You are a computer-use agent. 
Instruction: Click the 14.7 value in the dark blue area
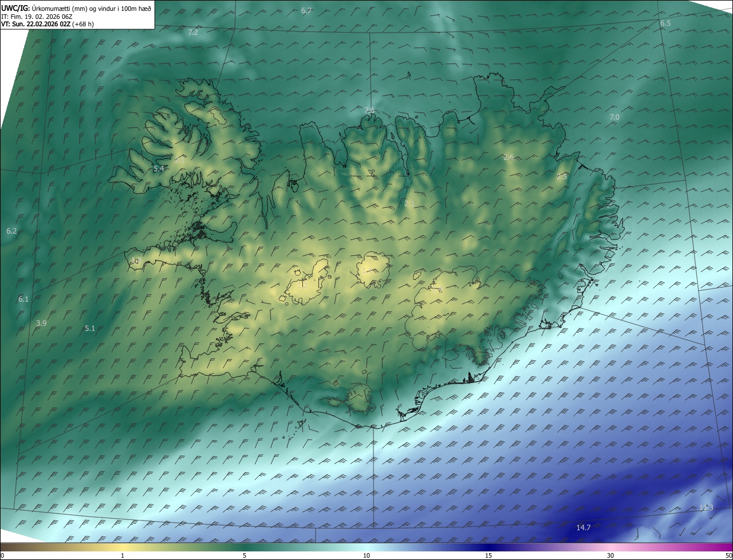(584, 527)
